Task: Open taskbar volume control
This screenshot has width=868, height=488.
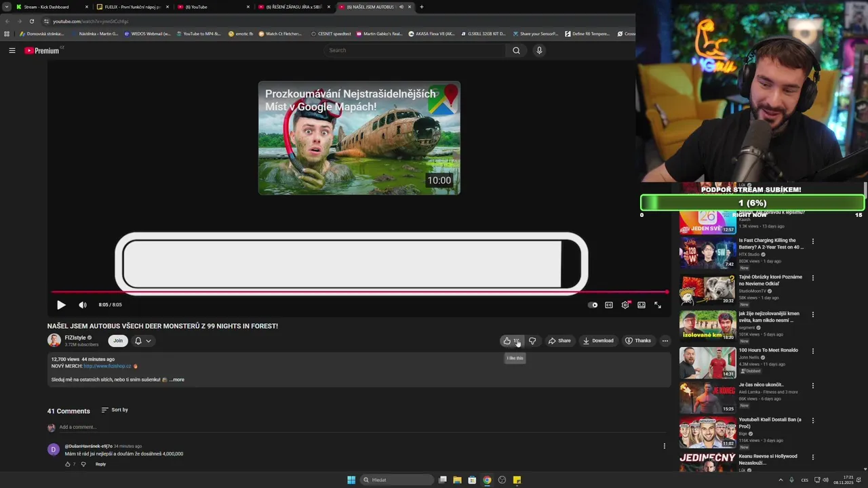Action: click(x=825, y=480)
